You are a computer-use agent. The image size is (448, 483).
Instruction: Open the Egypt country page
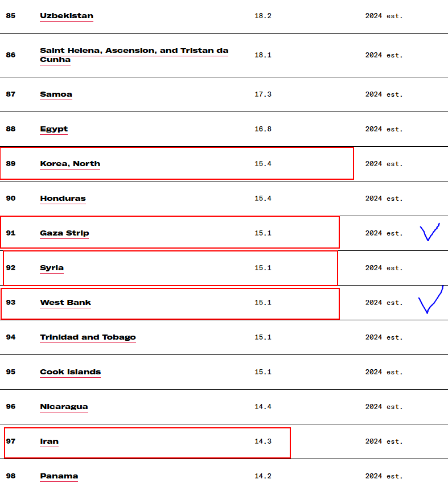tap(54, 129)
